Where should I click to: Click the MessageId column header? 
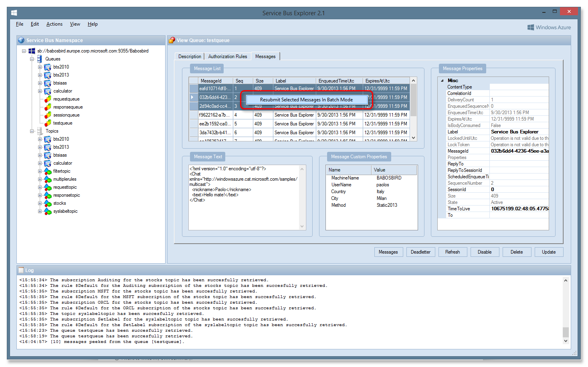[x=216, y=81]
